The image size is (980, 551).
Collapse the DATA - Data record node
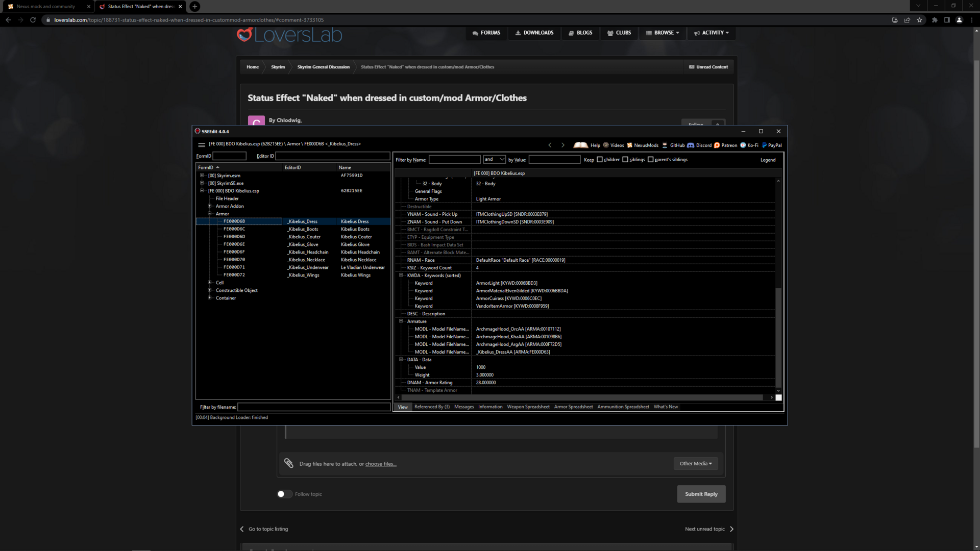point(401,360)
